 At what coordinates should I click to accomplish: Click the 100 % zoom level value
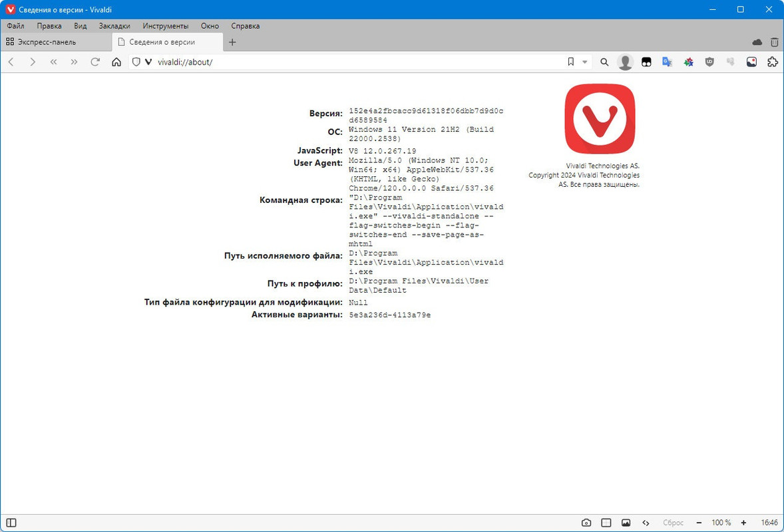pos(721,523)
